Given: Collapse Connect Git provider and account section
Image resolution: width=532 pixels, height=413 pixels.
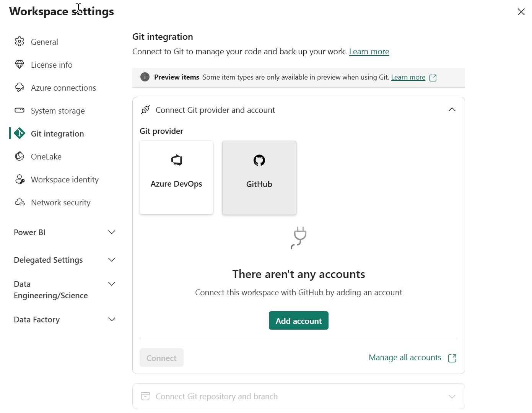Looking at the screenshot, I should (x=452, y=110).
